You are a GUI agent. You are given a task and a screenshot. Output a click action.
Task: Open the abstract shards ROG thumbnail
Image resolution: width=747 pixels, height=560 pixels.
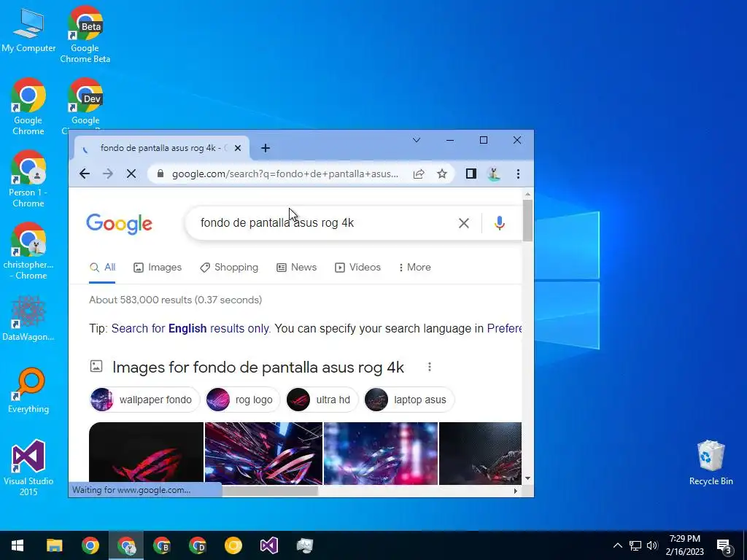pyautogui.click(x=263, y=454)
